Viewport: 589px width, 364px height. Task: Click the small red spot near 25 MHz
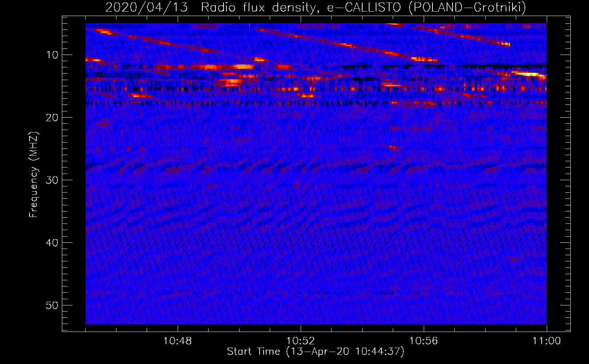point(393,147)
